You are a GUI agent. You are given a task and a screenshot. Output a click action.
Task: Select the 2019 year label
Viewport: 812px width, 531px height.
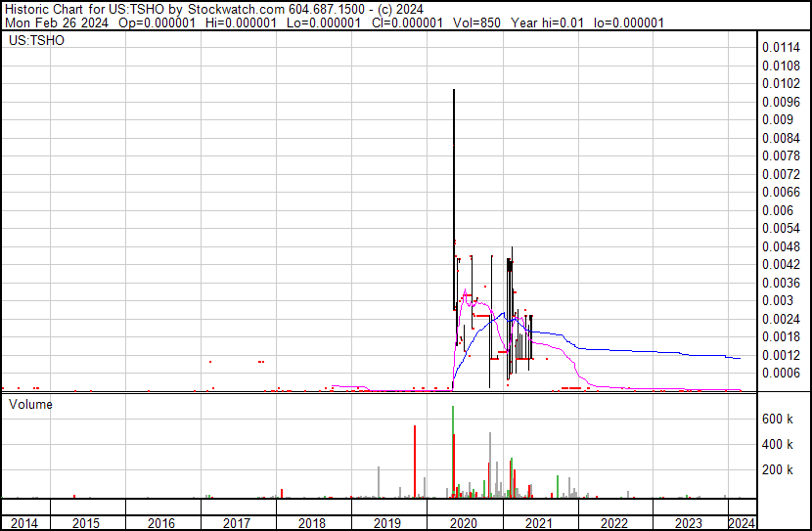coord(387,523)
